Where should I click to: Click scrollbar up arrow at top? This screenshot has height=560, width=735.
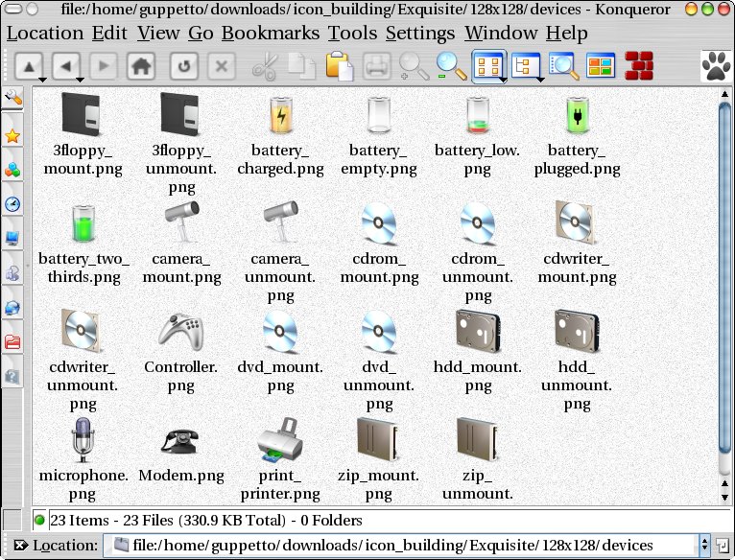coord(724,94)
